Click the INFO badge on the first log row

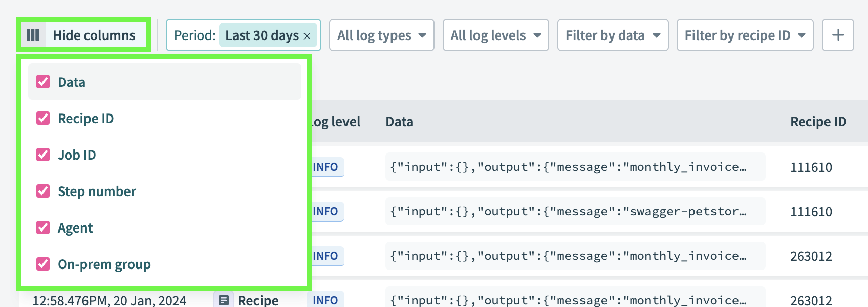pos(326,167)
